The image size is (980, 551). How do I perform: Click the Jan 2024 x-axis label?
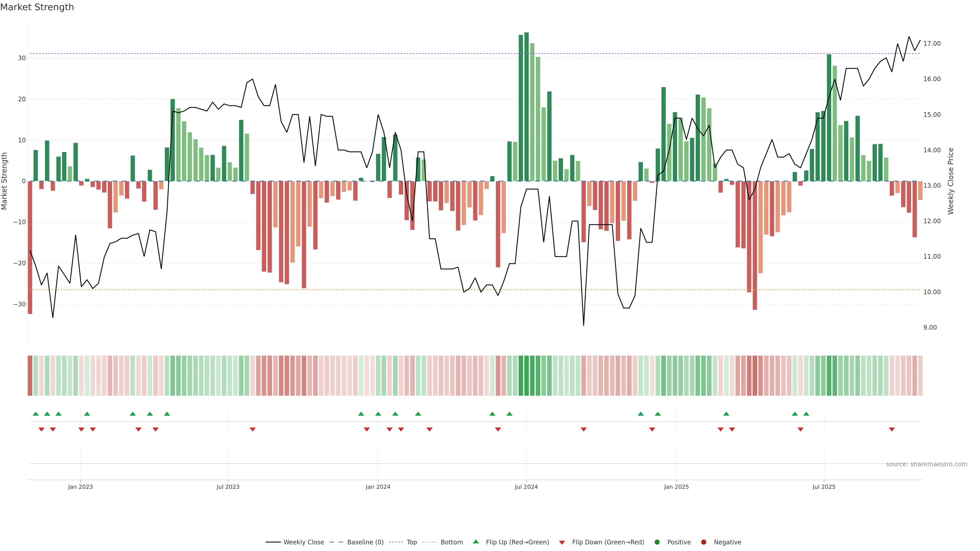coord(378,487)
